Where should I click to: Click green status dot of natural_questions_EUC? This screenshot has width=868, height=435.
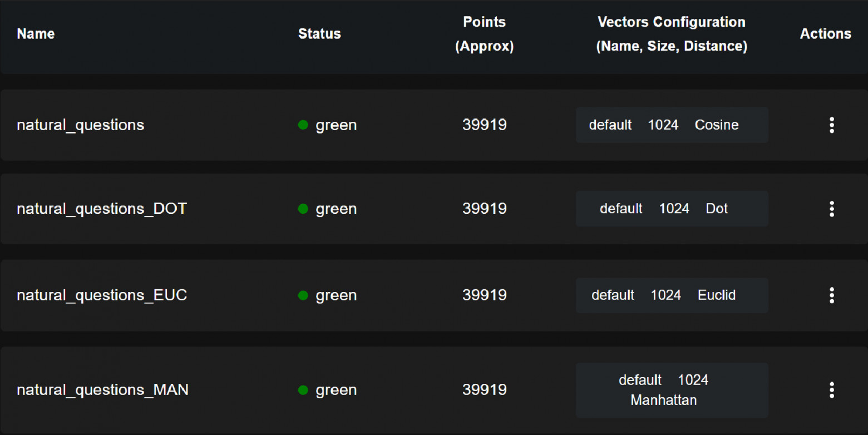(303, 295)
